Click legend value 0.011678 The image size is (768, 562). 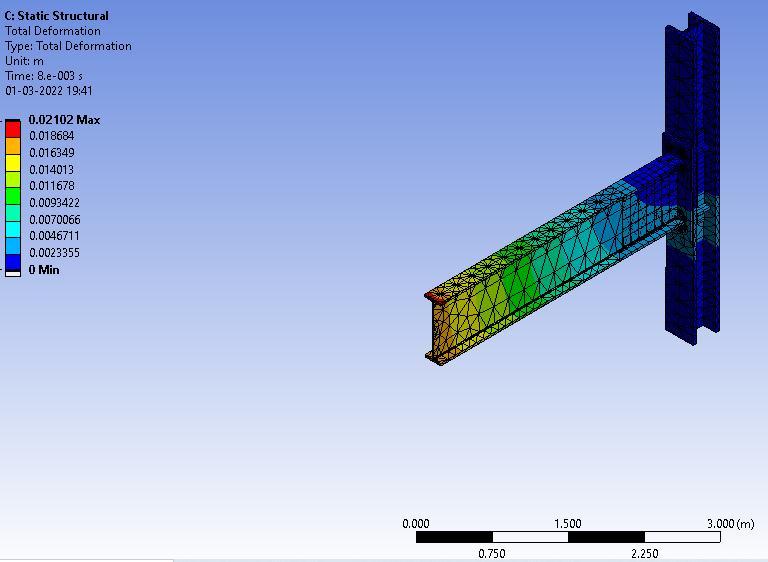[x=51, y=186]
